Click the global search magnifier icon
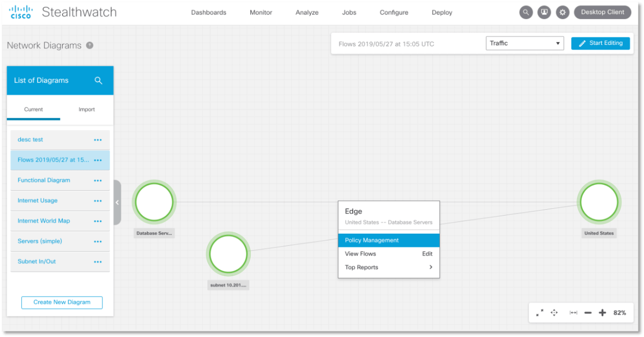This screenshot has width=644, height=337. pyautogui.click(x=526, y=12)
